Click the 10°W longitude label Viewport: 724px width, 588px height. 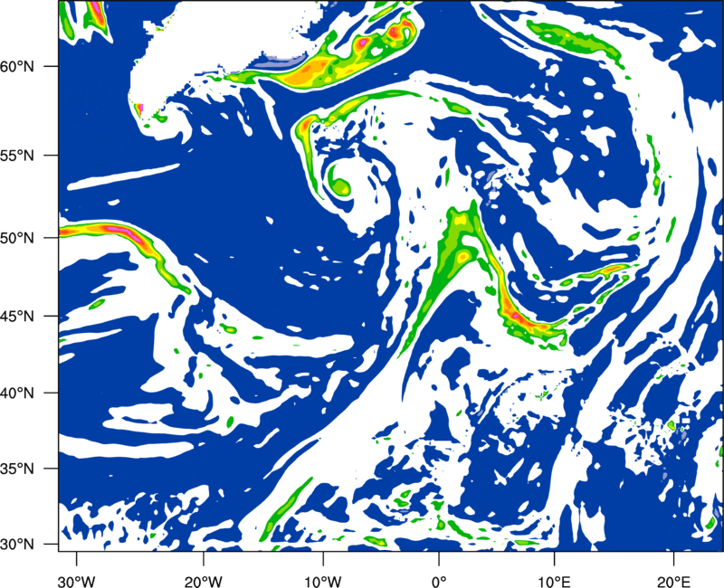pos(322,582)
